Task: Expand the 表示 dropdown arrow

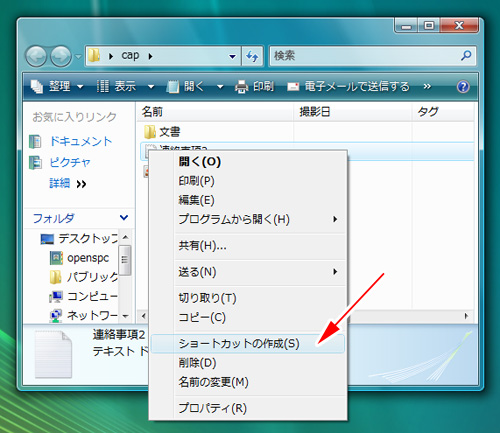Action: tap(151, 87)
